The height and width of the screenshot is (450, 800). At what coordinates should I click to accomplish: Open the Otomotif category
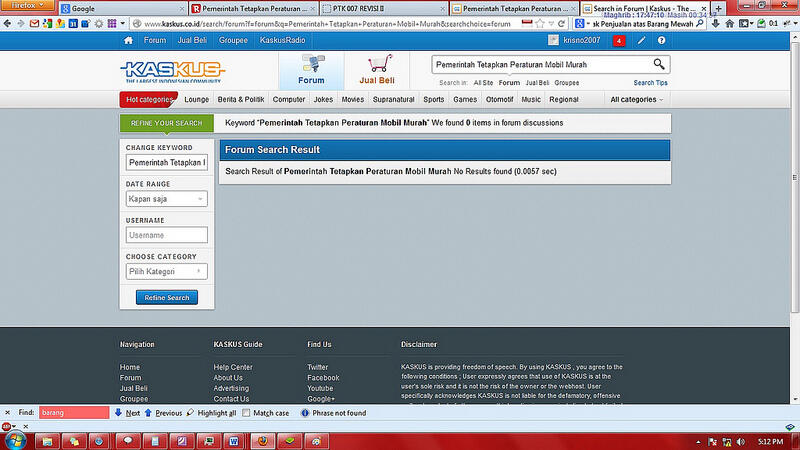click(x=499, y=99)
